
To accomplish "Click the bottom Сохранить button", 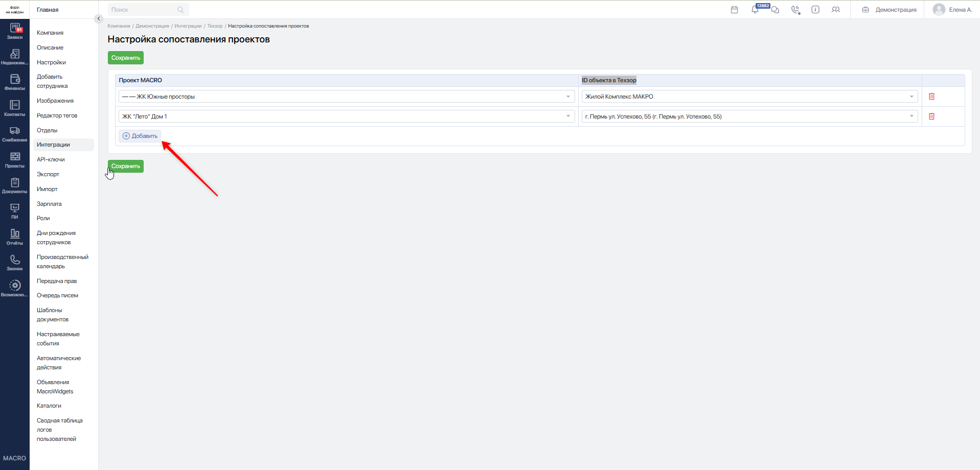I will [126, 166].
